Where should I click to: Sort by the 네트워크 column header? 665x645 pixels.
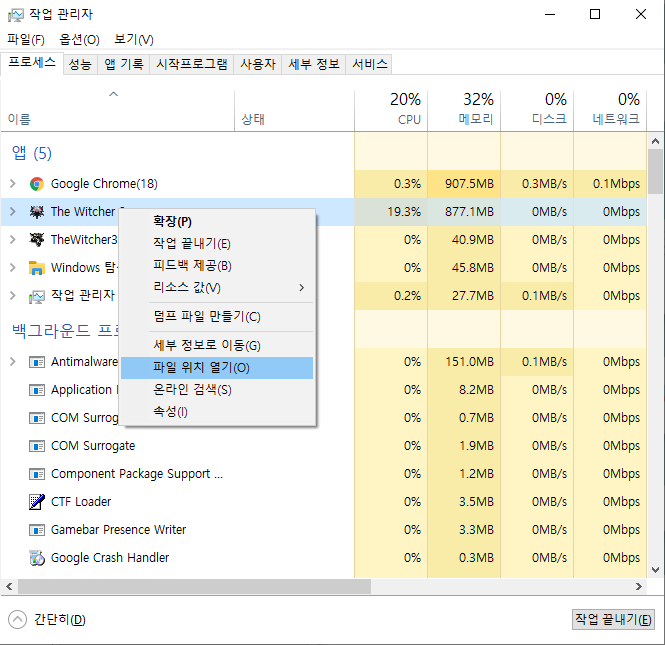(610, 109)
